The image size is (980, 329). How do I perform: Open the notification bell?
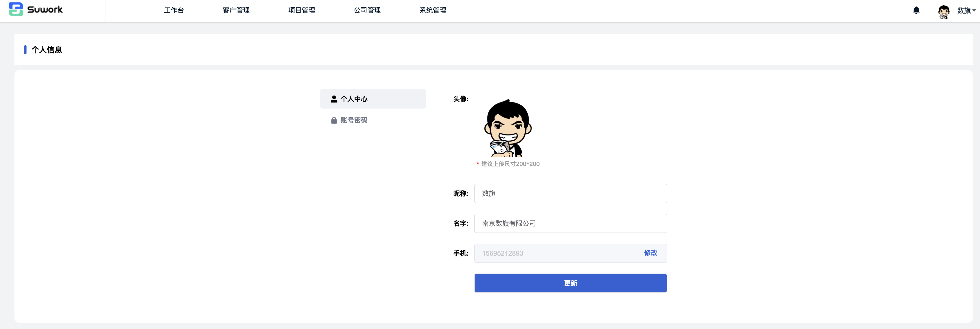coord(916,10)
